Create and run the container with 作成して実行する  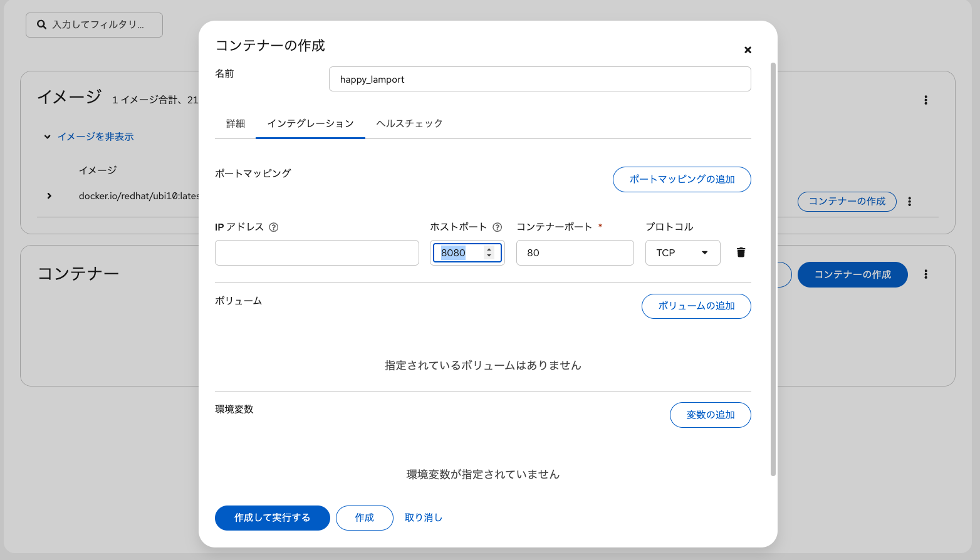click(272, 518)
